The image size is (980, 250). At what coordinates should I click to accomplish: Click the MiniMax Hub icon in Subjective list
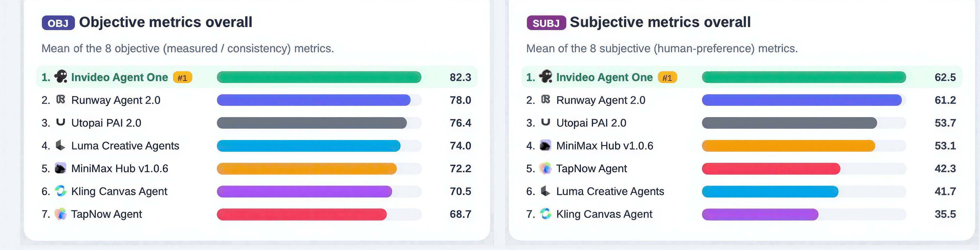pos(545,146)
